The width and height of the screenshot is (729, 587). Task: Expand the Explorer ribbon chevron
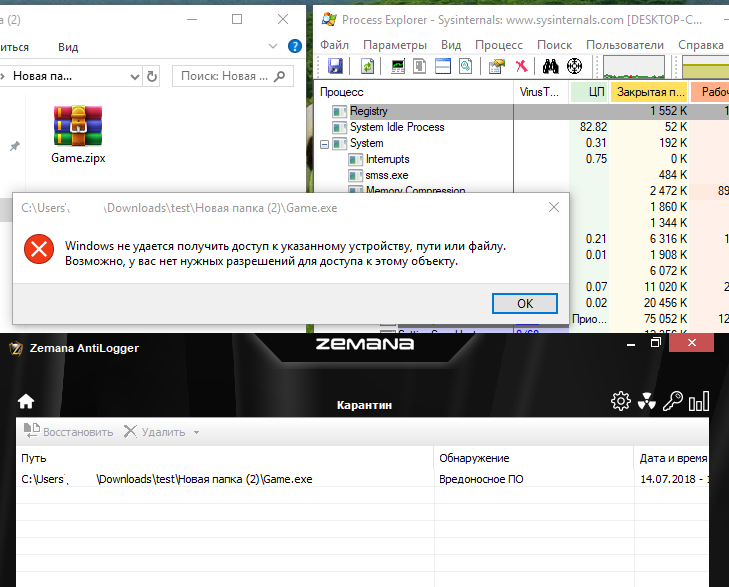(273, 46)
